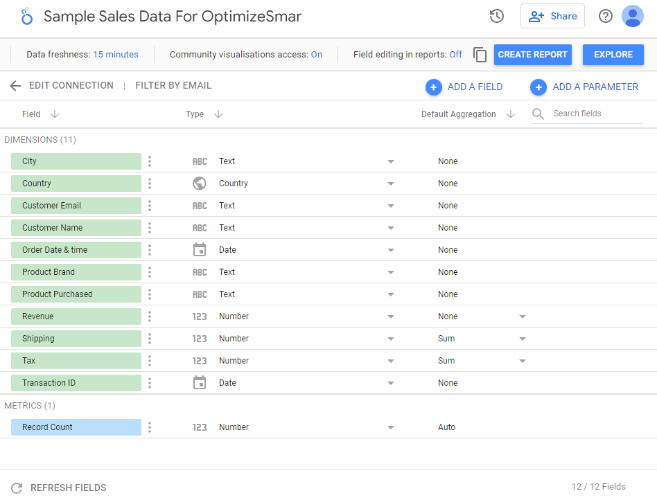Click the globe type icon for Country
Screen dimensions: 657x500
tap(199, 184)
